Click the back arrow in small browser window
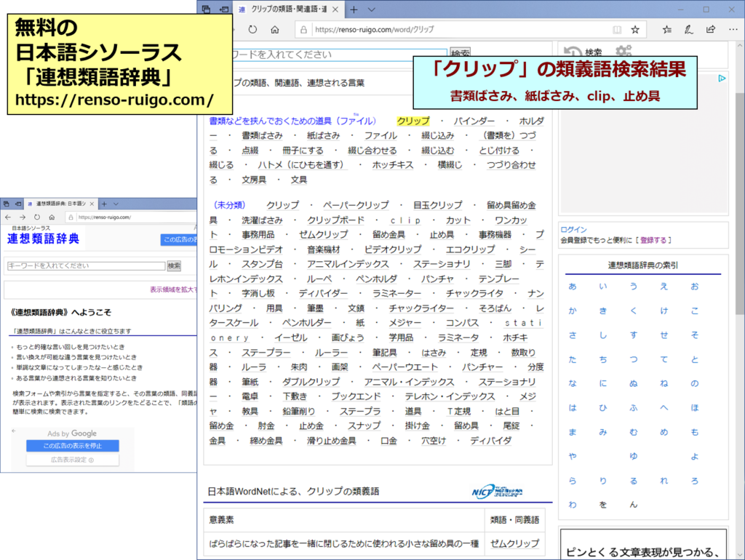 [x=8, y=217]
